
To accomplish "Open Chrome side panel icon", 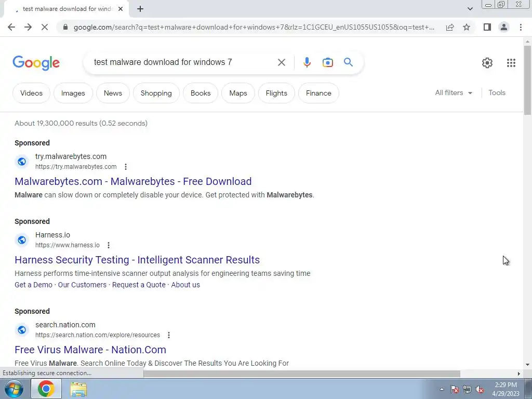I will pos(487,27).
